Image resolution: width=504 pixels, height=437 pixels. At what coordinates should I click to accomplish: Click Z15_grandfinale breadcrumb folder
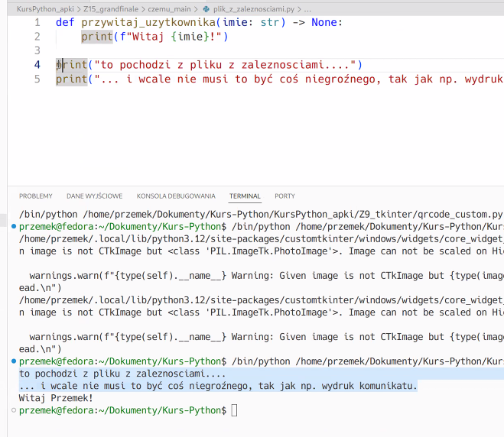click(x=111, y=9)
